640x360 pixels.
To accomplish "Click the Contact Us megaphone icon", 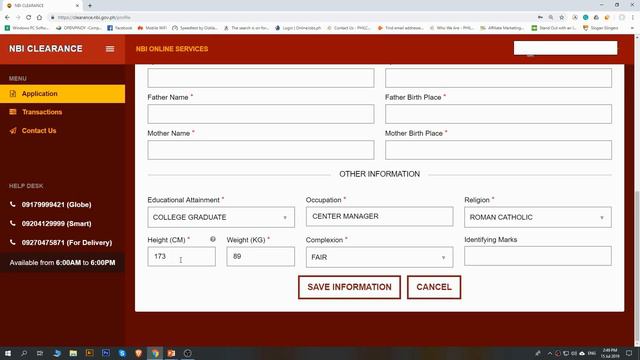I will point(13,131).
